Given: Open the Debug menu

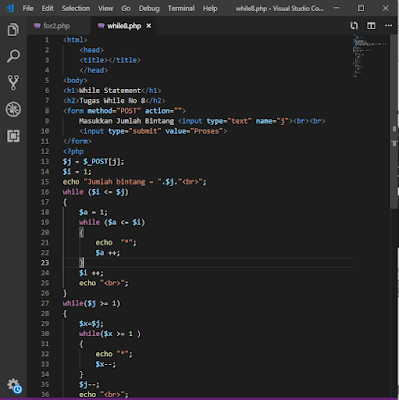Looking at the screenshot, I should (149, 8).
